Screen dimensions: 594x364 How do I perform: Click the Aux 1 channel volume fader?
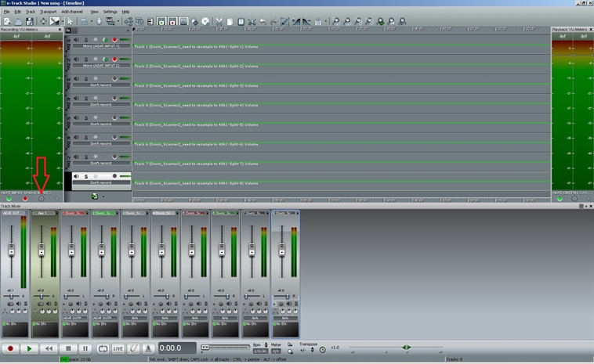[42, 250]
